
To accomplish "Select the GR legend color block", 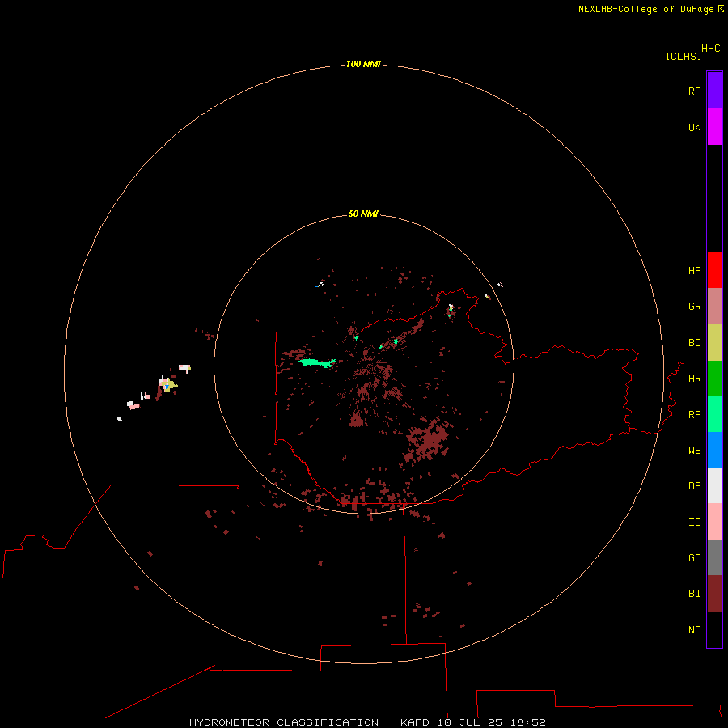I will pyautogui.click(x=714, y=307).
